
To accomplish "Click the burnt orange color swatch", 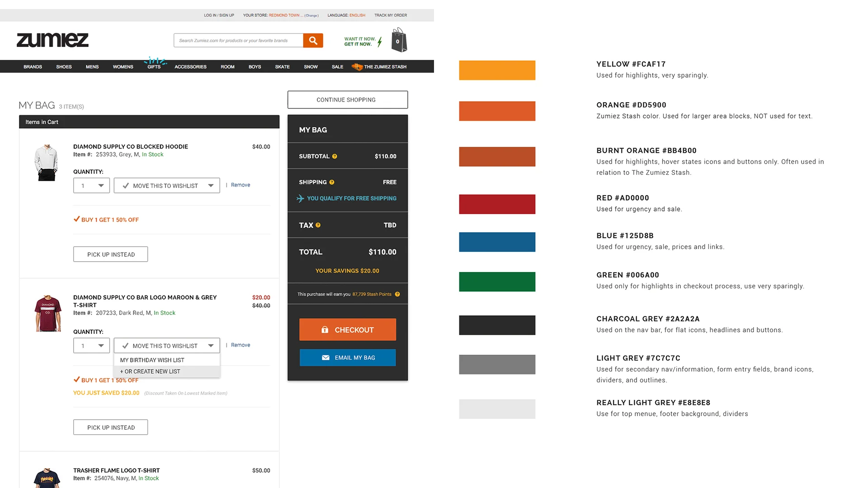I will (x=497, y=157).
